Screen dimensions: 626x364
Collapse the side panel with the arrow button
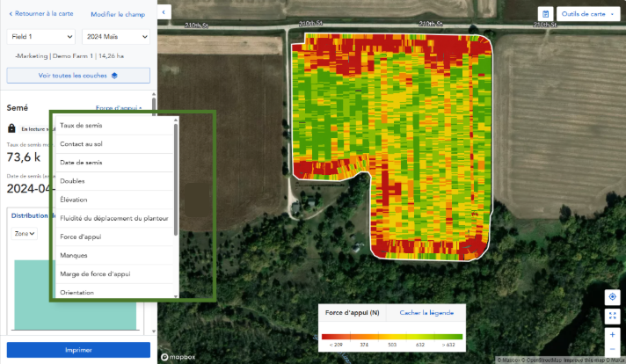[x=164, y=12]
